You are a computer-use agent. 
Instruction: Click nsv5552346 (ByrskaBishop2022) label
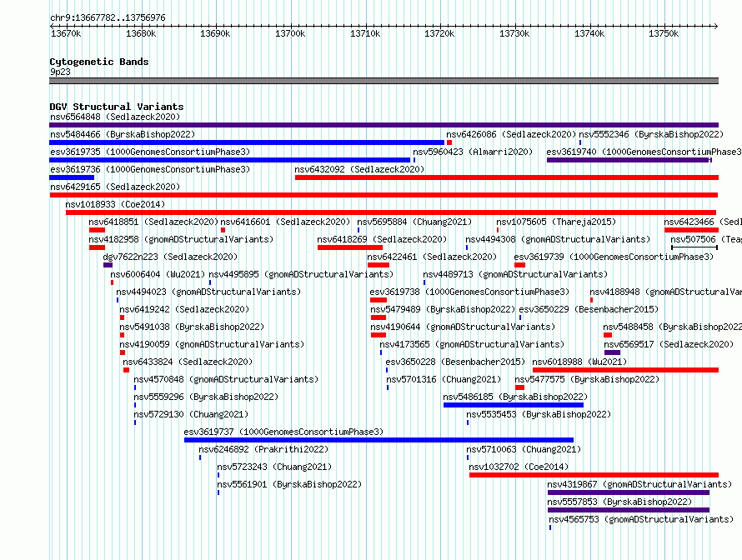(x=651, y=134)
